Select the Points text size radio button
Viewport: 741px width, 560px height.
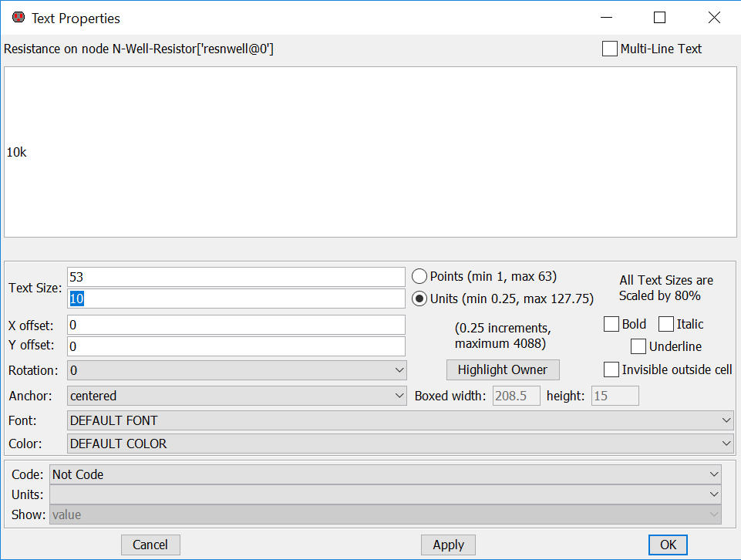(419, 276)
